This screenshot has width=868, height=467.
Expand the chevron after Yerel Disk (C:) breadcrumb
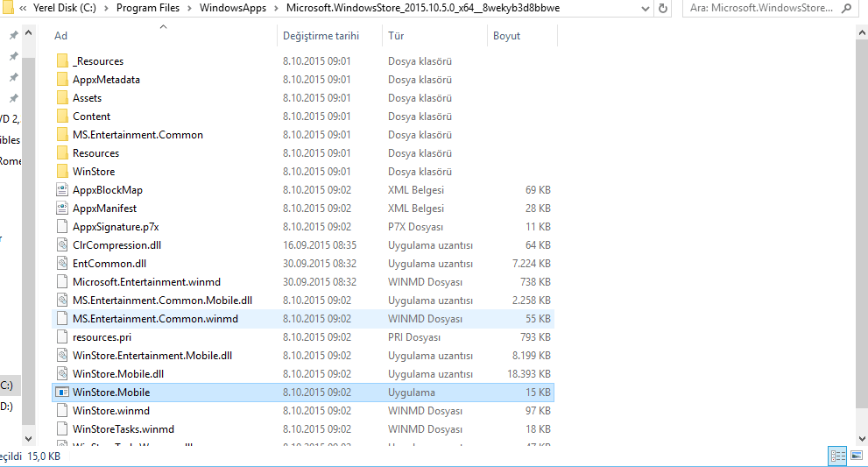[x=106, y=8]
